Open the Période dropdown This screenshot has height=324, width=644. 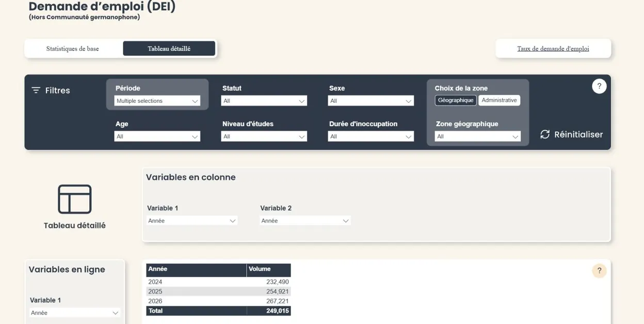click(157, 101)
